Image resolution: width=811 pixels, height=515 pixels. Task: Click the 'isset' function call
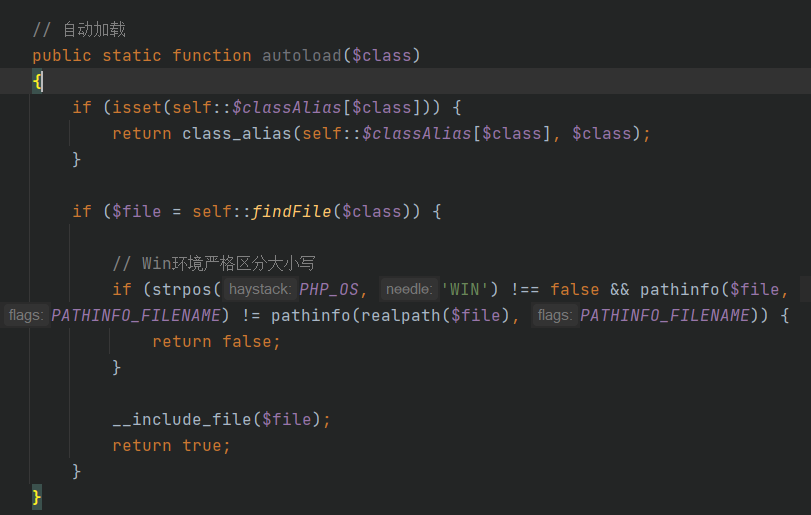click(137, 108)
